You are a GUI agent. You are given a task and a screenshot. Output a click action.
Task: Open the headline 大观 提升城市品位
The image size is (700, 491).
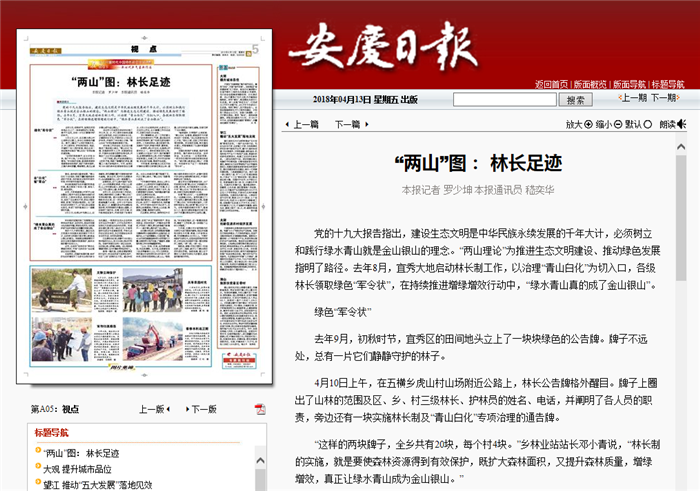(x=77, y=469)
